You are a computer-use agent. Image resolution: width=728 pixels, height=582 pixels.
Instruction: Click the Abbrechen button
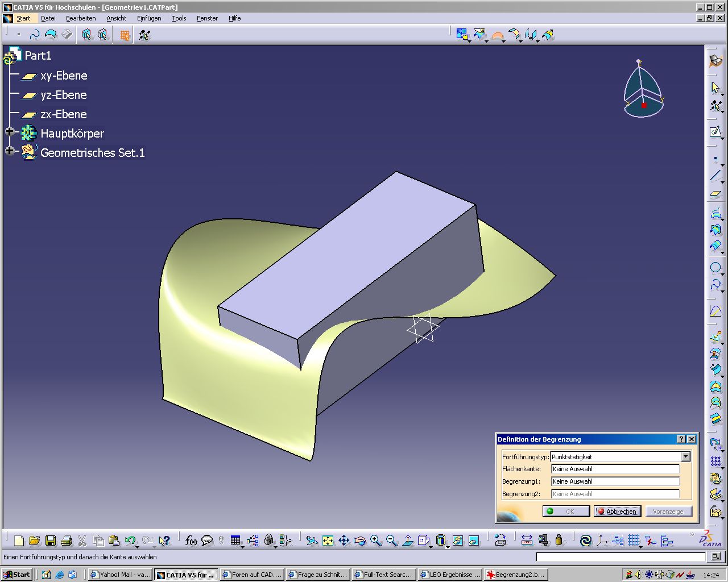point(618,512)
